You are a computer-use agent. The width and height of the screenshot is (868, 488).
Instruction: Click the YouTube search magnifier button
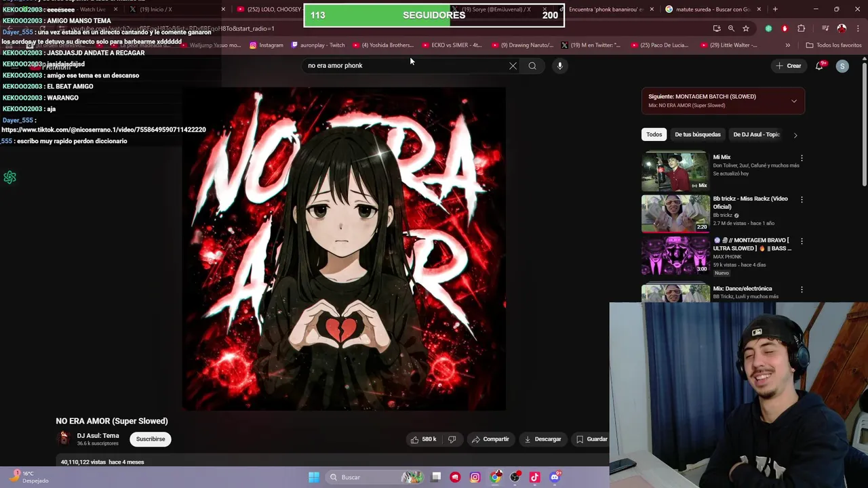532,66
